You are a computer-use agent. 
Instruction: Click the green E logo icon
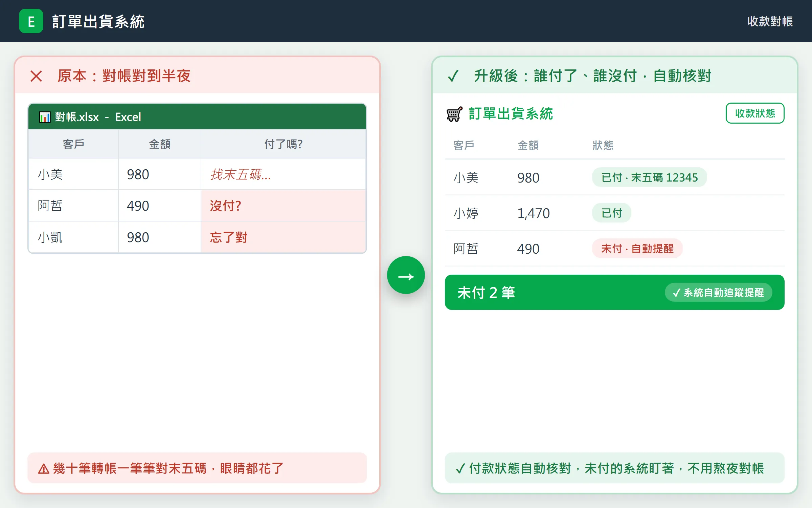31,21
